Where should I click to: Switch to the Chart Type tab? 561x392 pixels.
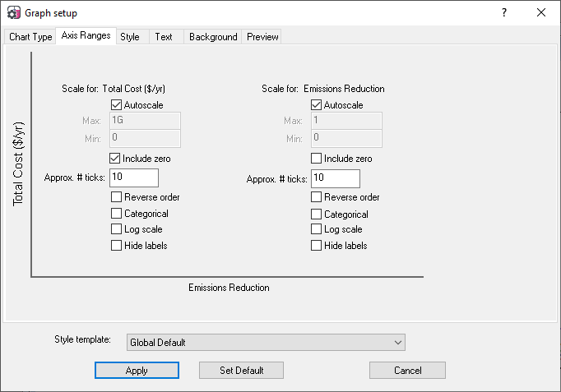(x=30, y=37)
